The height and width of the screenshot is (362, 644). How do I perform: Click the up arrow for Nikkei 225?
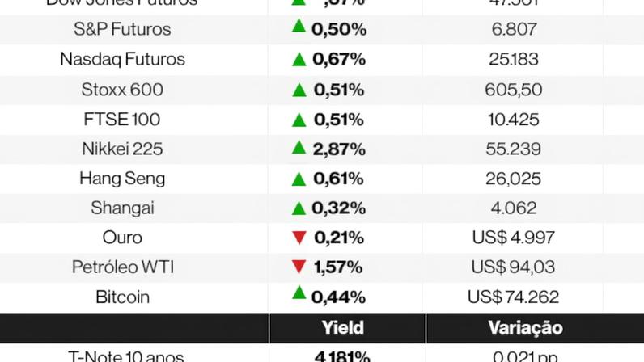299,148
